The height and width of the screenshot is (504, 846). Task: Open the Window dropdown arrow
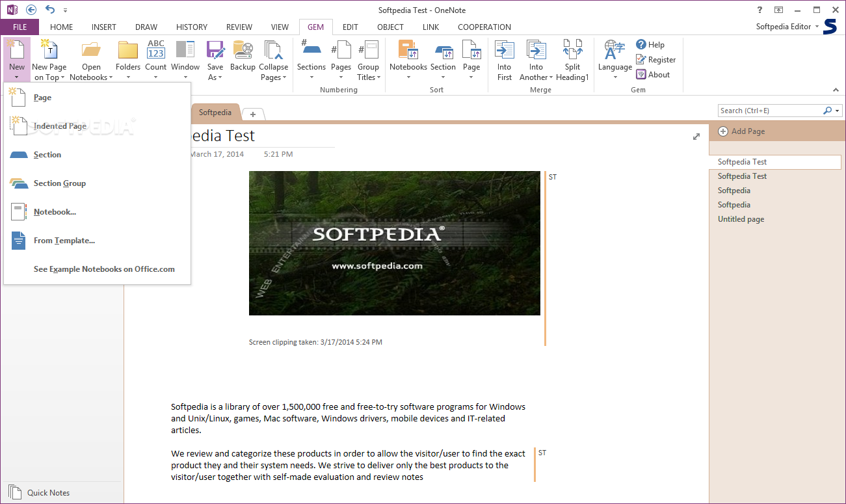pyautogui.click(x=185, y=77)
